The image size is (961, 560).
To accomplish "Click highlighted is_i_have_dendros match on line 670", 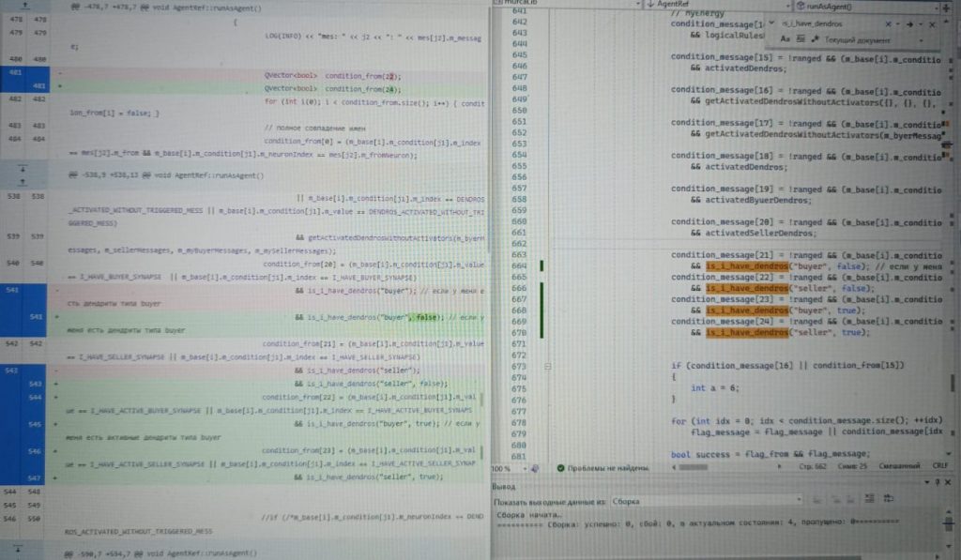I will 746,332.
